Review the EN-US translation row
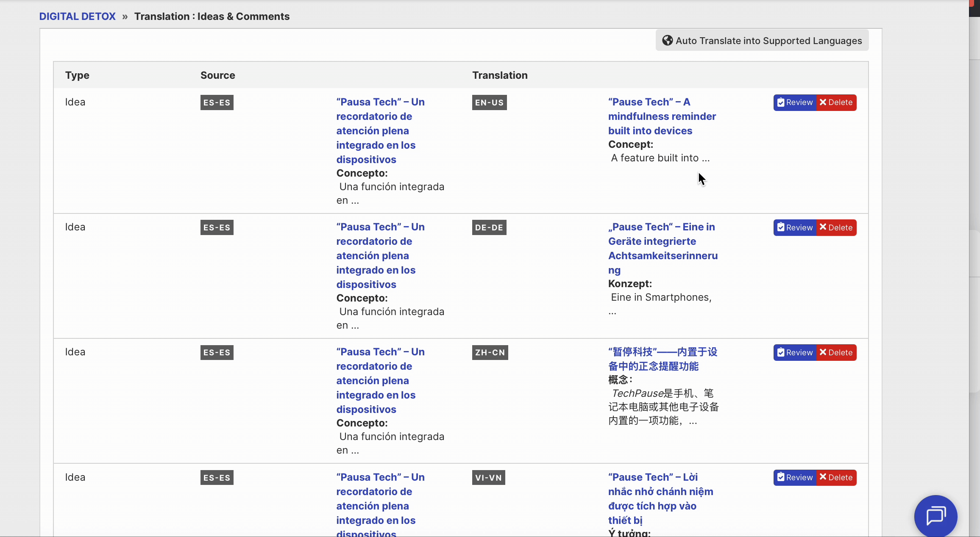This screenshot has height=537, width=980. coord(795,102)
